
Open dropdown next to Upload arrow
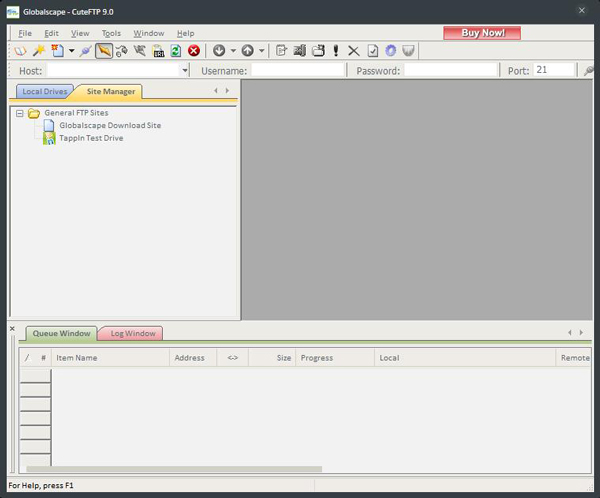click(262, 51)
